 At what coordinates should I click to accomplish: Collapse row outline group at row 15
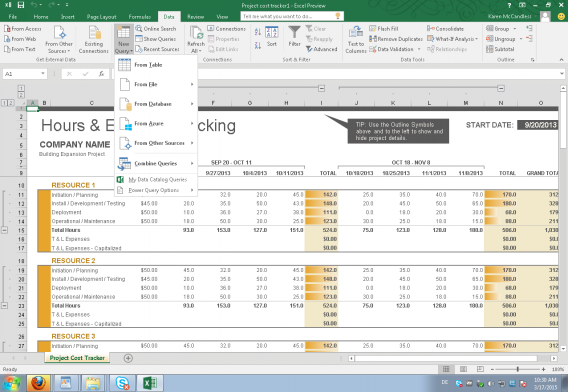(x=4, y=230)
